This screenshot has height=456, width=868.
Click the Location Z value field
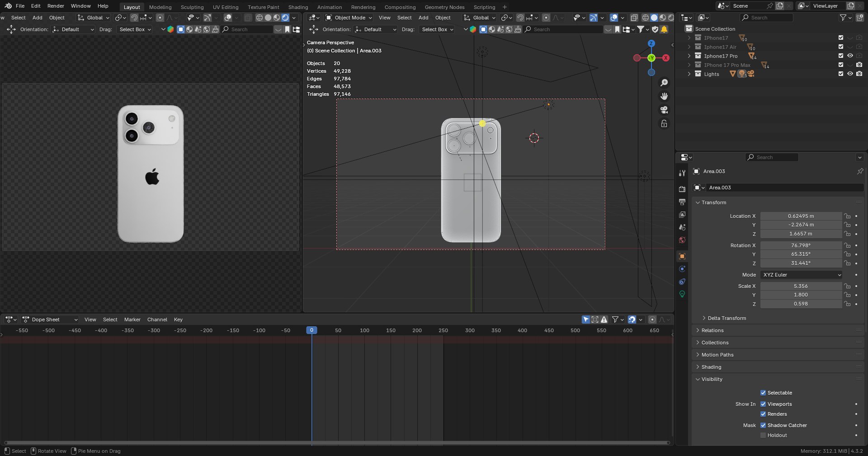point(801,234)
